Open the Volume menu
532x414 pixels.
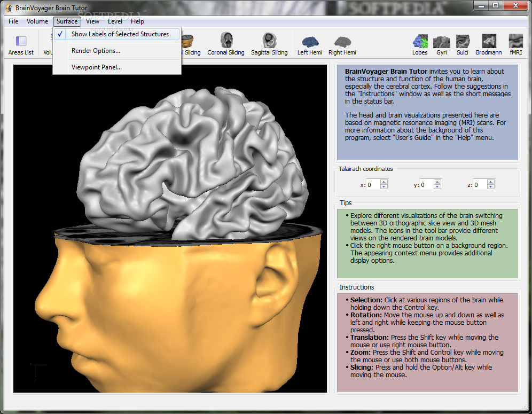click(37, 21)
